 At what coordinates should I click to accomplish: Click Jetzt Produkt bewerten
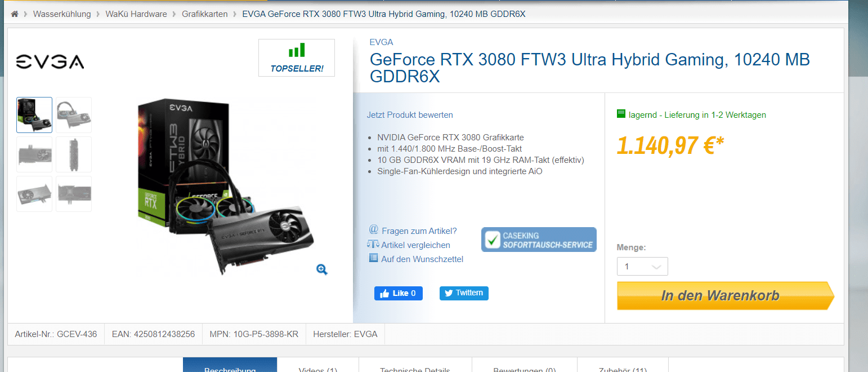[x=410, y=115]
